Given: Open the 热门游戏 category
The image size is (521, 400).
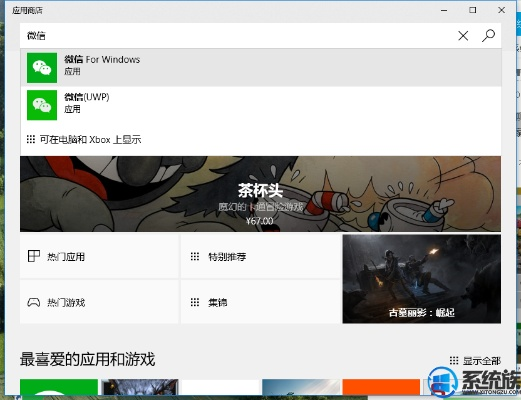Looking at the screenshot, I should pos(99,302).
